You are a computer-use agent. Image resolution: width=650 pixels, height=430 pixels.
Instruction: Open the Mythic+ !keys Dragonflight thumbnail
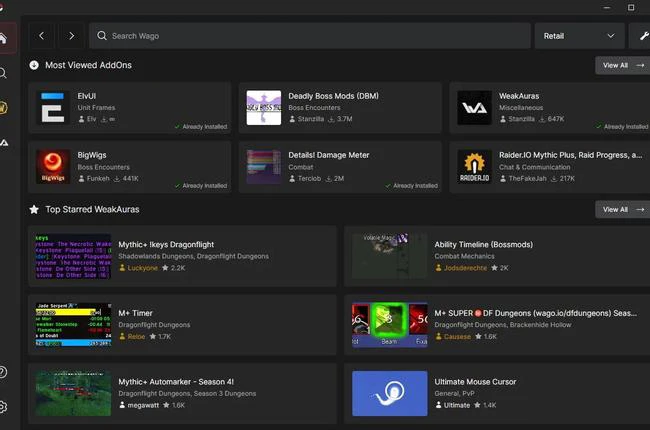[73, 256]
